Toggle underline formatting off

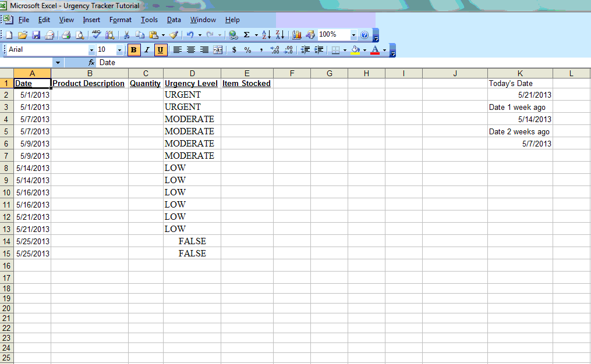(x=160, y=50)
